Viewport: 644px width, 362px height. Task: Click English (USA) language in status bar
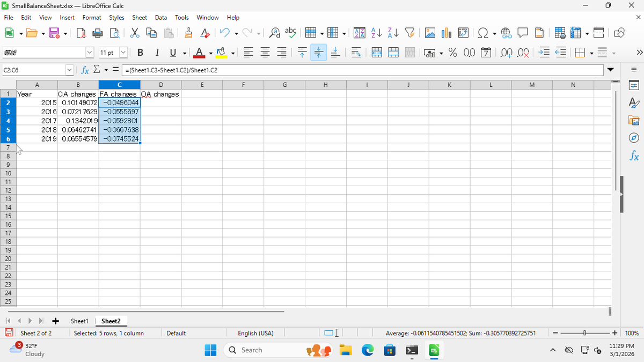[255, 333]
